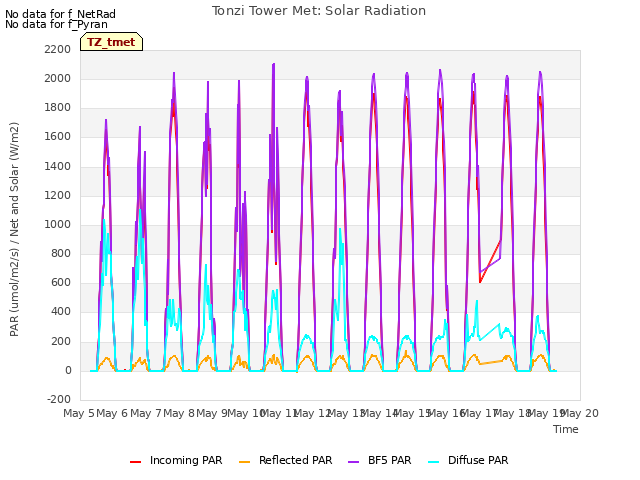Click the May 6 x-axis tick label

pos(112,413)
